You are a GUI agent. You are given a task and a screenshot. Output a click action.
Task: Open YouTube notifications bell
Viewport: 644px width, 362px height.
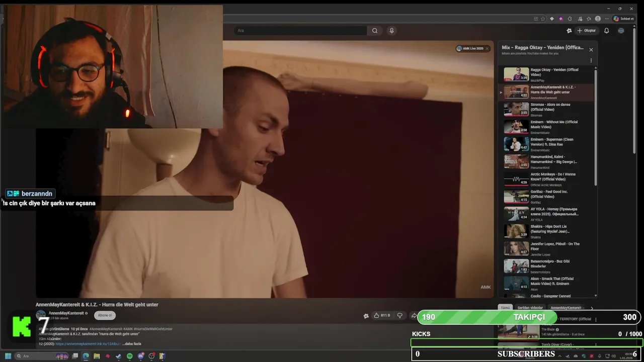coord(606,31)
